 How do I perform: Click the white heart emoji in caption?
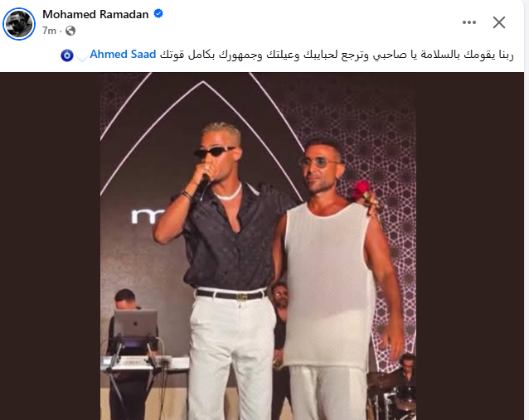(x=81, y=56)
